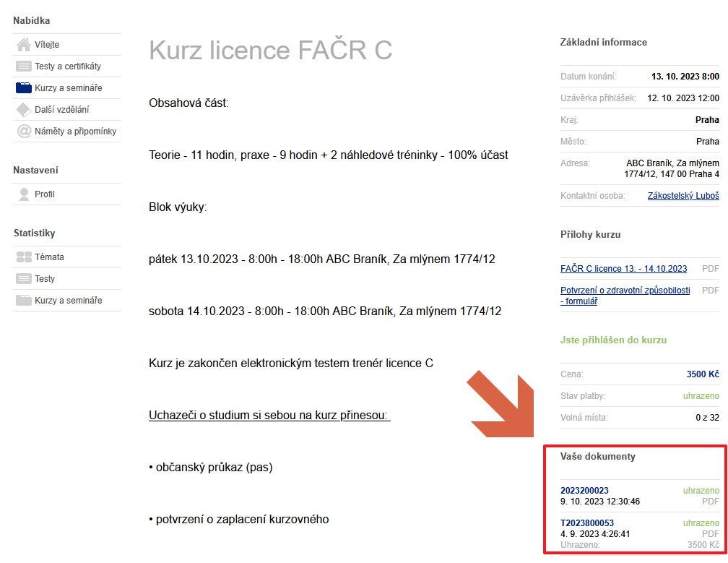Open document T2023800053
Screen dimensions: 728x563
(x=587, y=523)
